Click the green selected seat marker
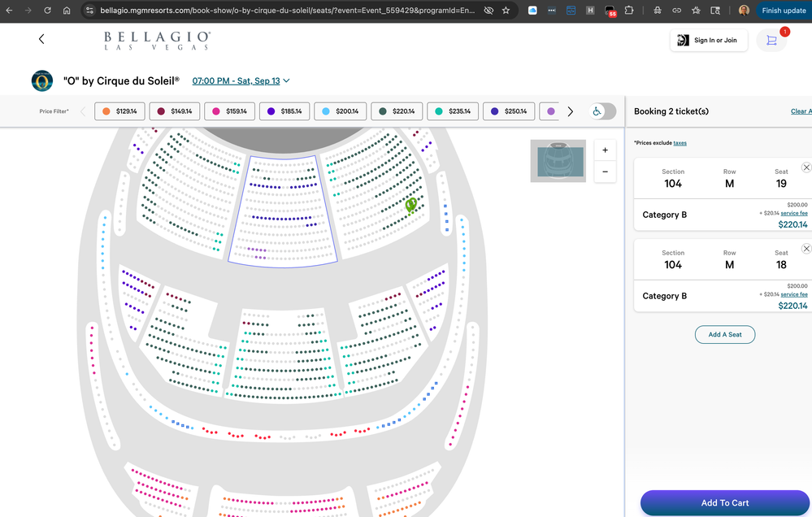The height and width of the screenshot is (517, 812). click(411, 205)
